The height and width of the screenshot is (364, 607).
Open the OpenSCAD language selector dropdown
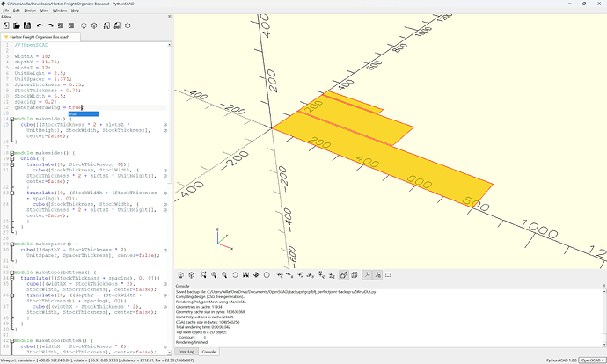click(x=592, y=360)
